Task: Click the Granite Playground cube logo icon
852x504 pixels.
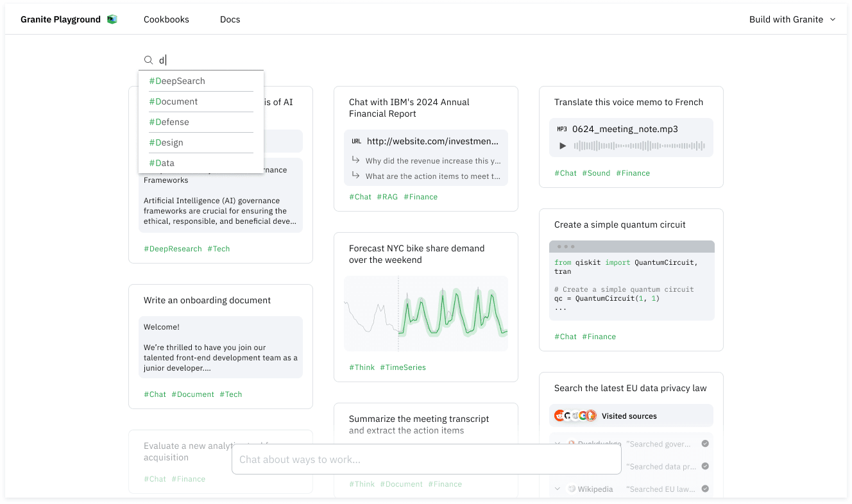Action: (112, 19)
